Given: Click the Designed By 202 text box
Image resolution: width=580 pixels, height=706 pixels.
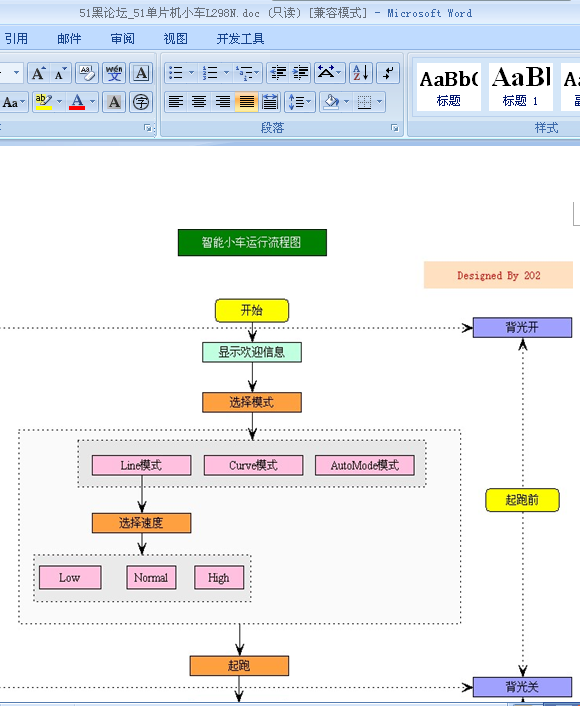Looking at the screenshot, I should [x=498, y=275].
